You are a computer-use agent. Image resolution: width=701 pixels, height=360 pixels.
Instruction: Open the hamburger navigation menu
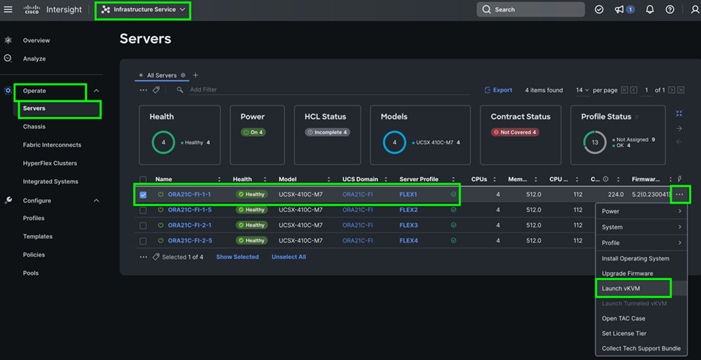pyautogui.click(x=8, y=9)
